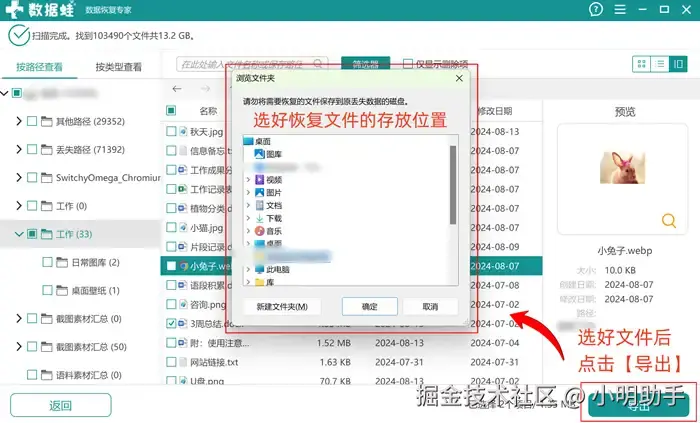700x423 pixels.
Task: Click the 此电脑 computer icon in dialog
Action: tap(259, 269)
